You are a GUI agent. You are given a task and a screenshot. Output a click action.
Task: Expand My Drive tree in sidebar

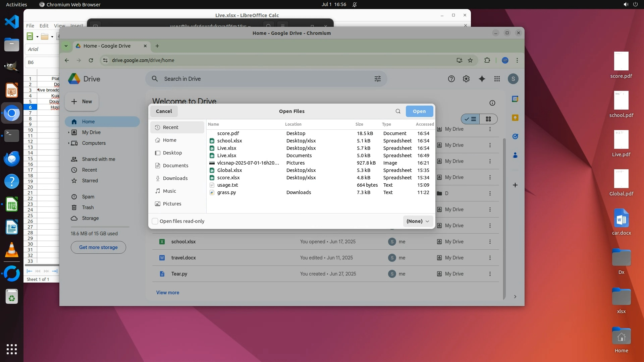69,132
